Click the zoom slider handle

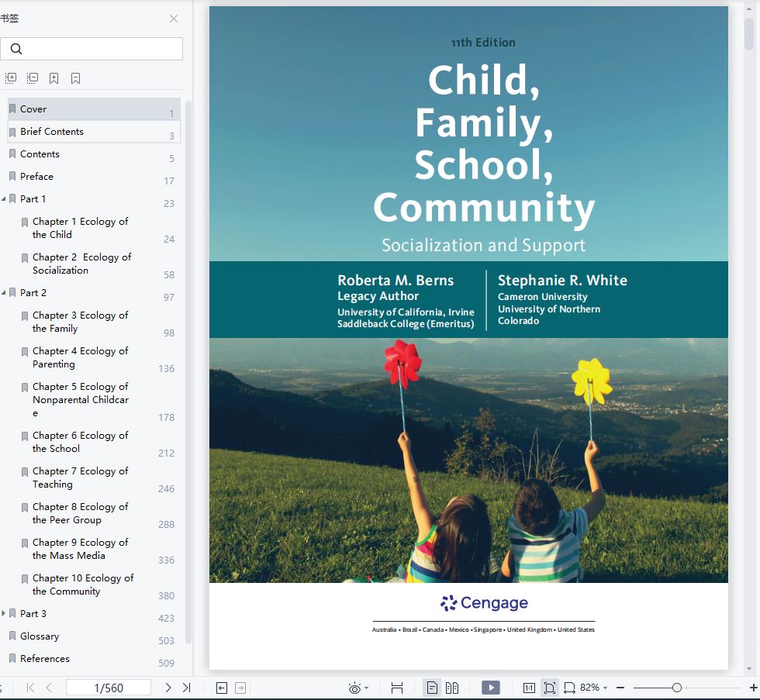(x=677, y=688)
